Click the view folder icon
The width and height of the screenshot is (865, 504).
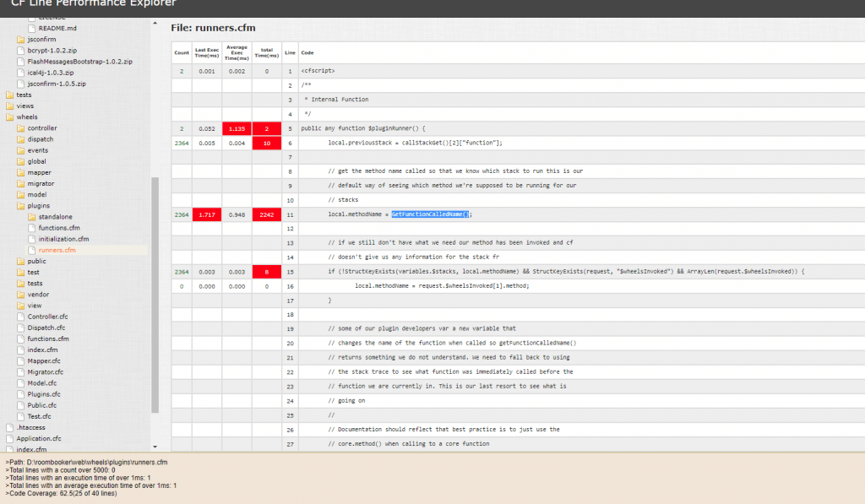point(20,306)
